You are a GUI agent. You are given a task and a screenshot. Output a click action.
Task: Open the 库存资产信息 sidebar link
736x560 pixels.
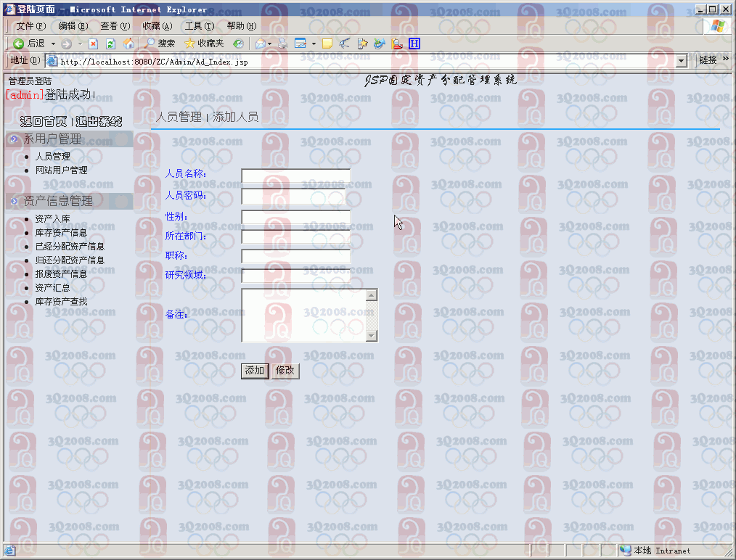[62, 233]
